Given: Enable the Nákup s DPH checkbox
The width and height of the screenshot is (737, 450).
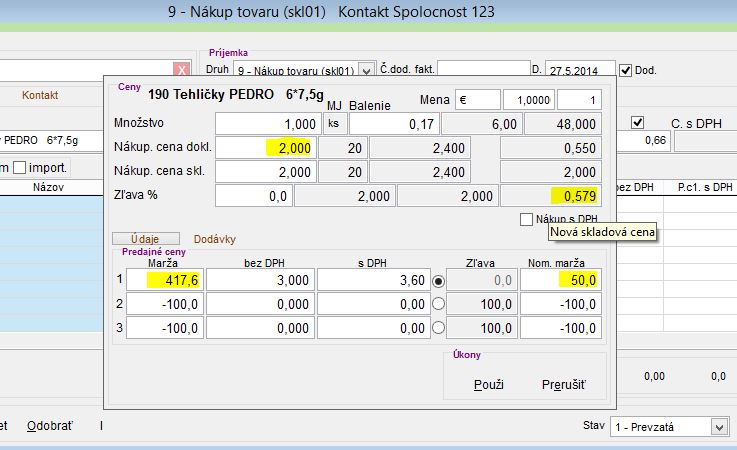Looking at the screenshot, I should [527, 219].
